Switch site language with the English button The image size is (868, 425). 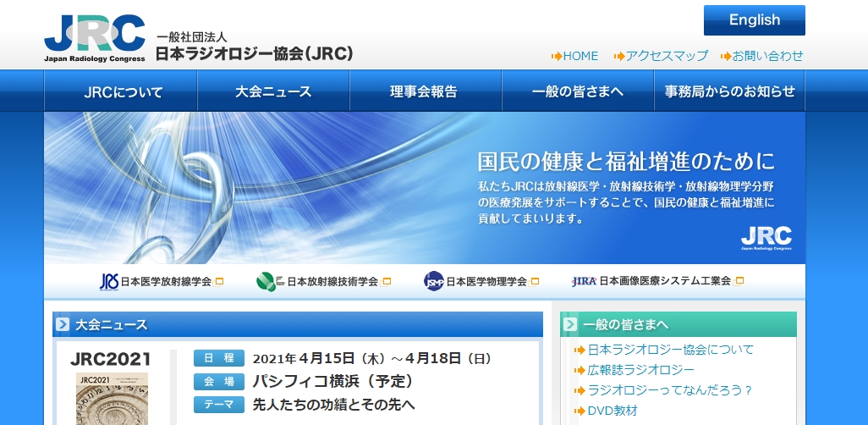pos(754,20)
